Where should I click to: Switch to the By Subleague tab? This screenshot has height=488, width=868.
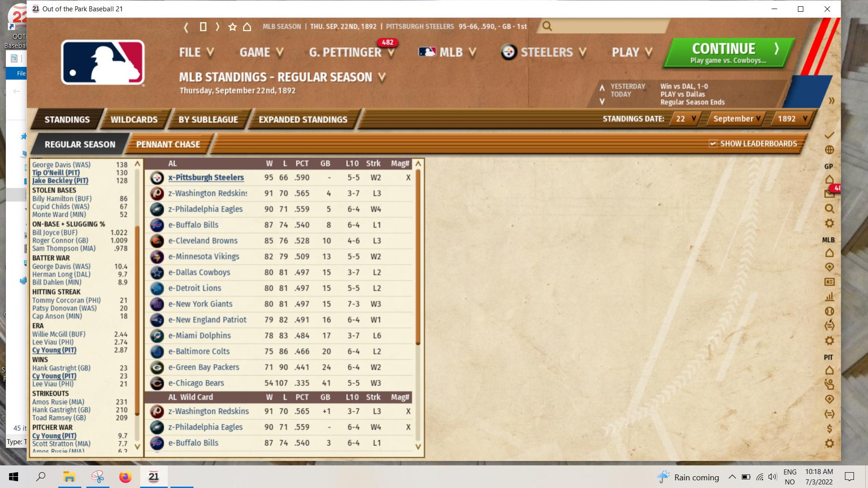tap(208, 120)
